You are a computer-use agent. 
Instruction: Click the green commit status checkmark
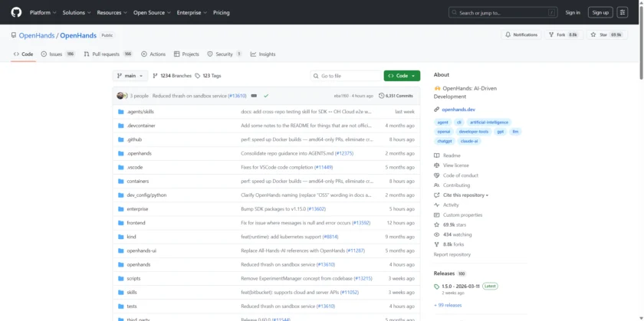(266, 96)
